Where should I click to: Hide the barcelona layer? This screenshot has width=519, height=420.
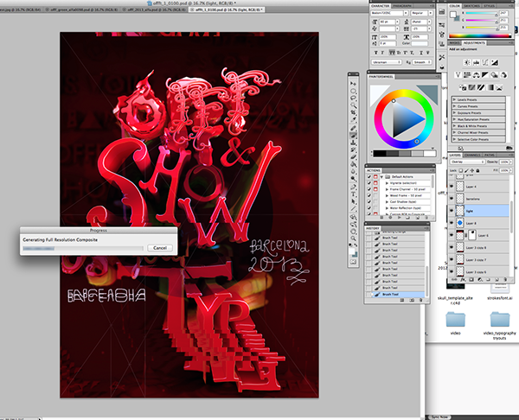452,199
